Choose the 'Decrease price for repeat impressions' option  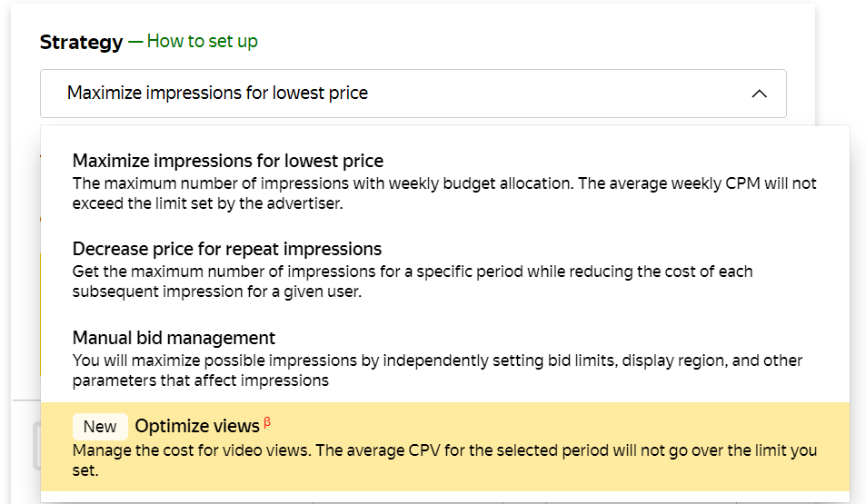pyautogui.click(x=227, y=249)
